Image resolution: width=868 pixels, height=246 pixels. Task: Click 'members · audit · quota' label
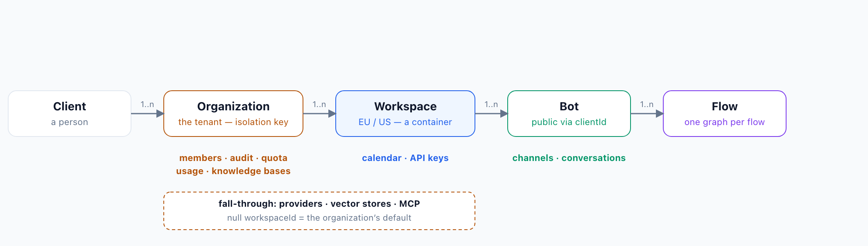pyautogui.click(x=233, y=158)
